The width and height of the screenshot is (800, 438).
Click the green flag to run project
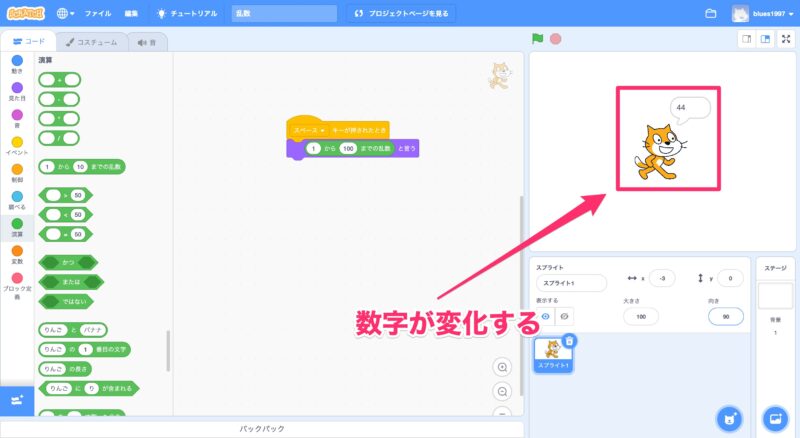pyautogui.click(x=538, y=39)
